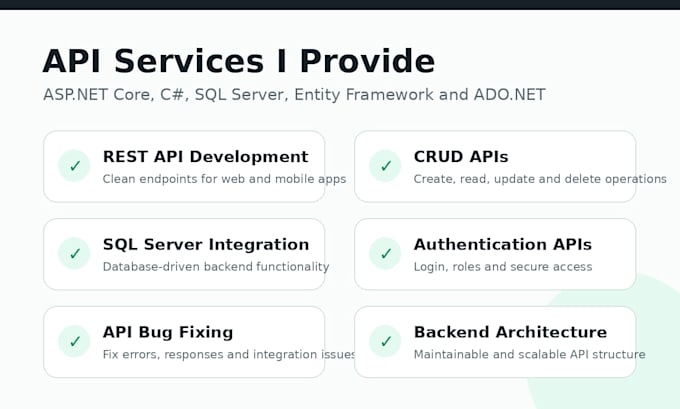This screenshot has height=409, width=680.
Task: Click 'Clean endpoints for web and mobile apps' text
Action: [224, 179]
